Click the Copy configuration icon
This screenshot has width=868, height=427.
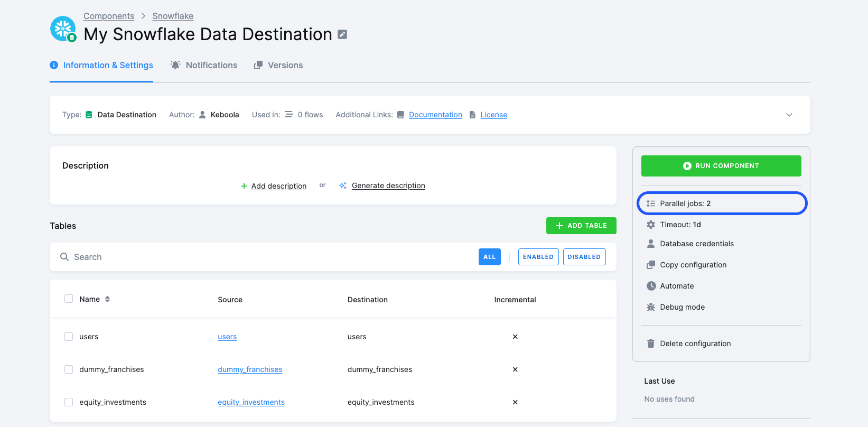pyautogui.click(x=651, y=265)
